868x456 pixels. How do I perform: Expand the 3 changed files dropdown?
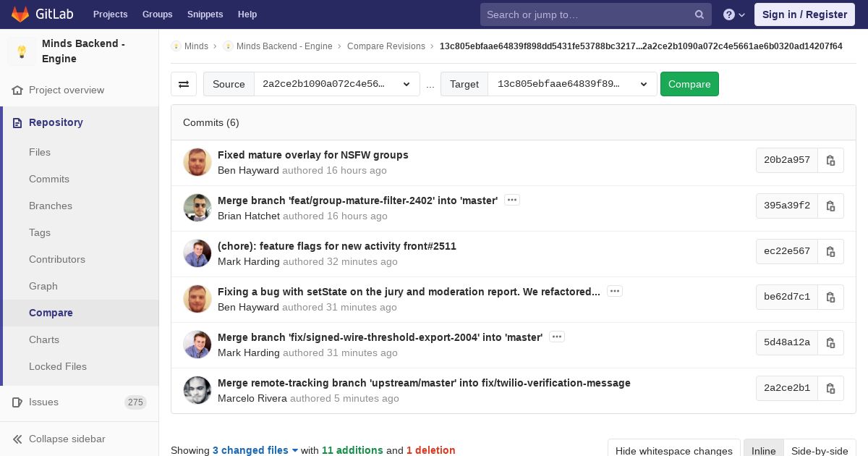255,450
